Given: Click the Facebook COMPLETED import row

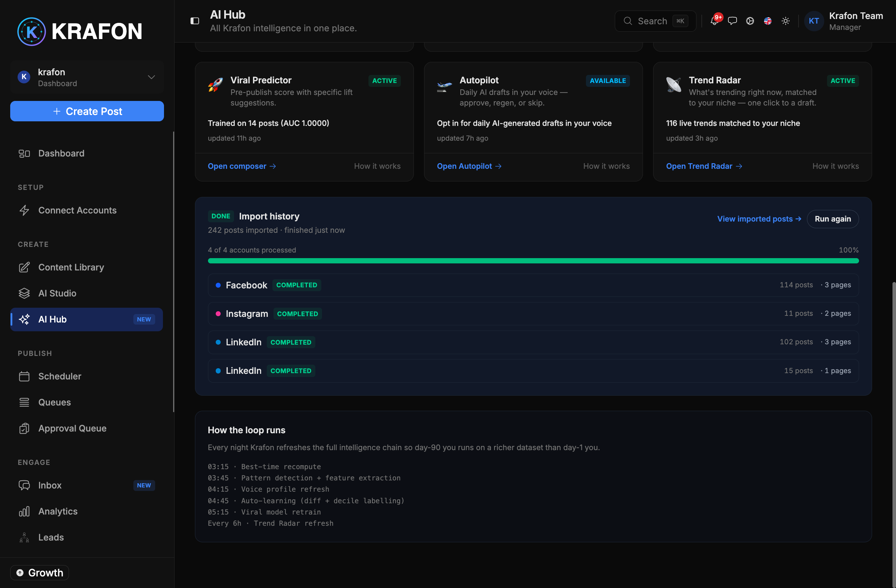Looking at the screenshot, I should coord(534,285).
